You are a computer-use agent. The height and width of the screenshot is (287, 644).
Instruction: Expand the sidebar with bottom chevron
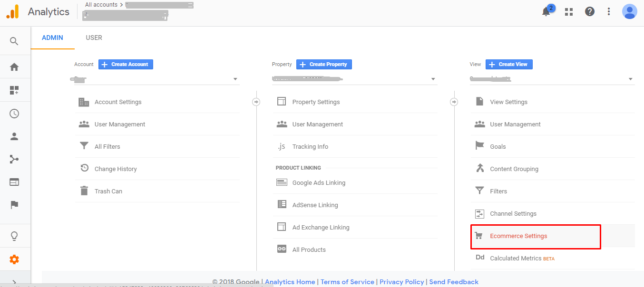coord(14,283)
